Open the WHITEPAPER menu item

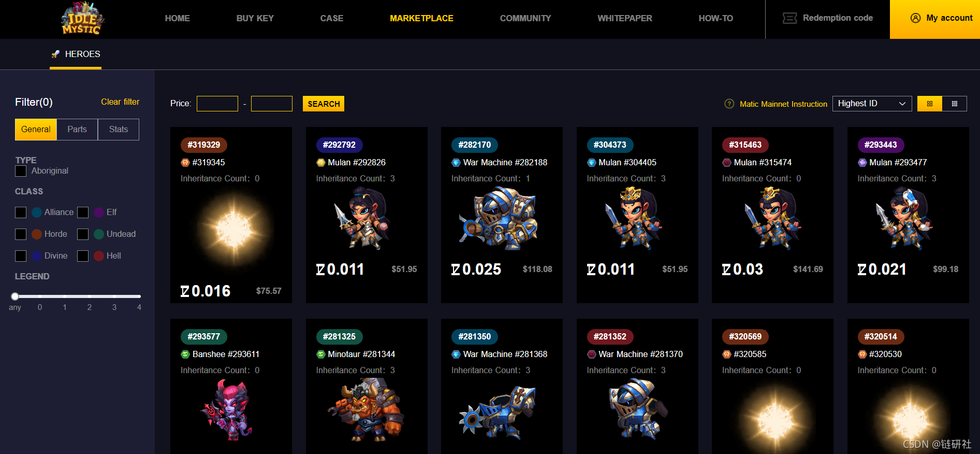click(x=625, y=18)
